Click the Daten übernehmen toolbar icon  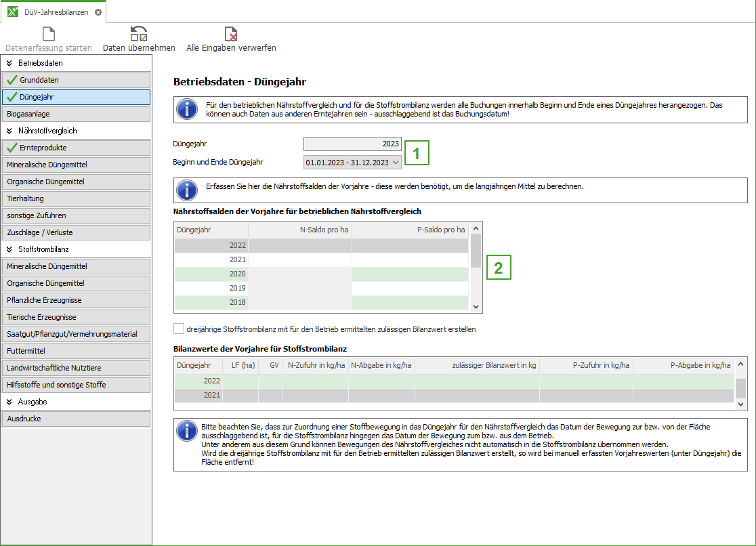point(139,33)
